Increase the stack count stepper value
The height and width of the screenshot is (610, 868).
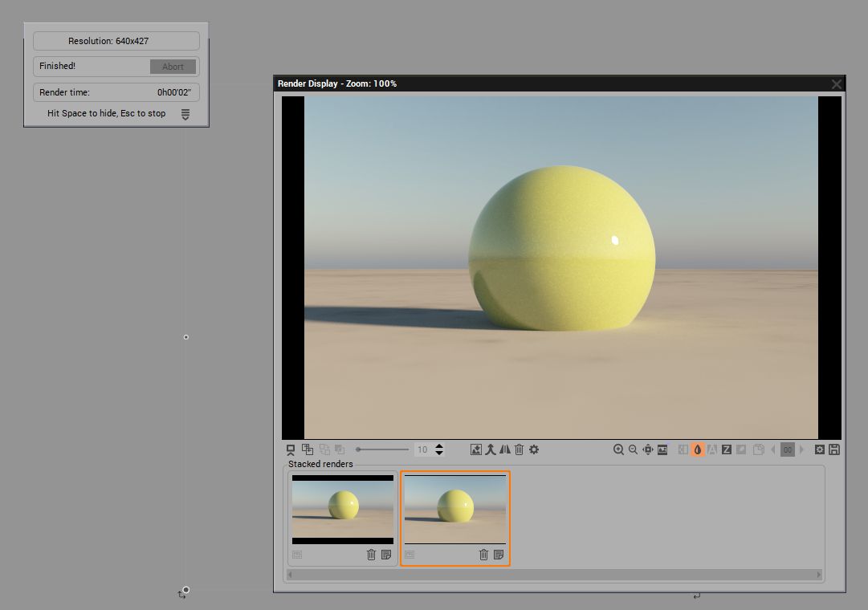pyautogui.click(x=439, y=446)
